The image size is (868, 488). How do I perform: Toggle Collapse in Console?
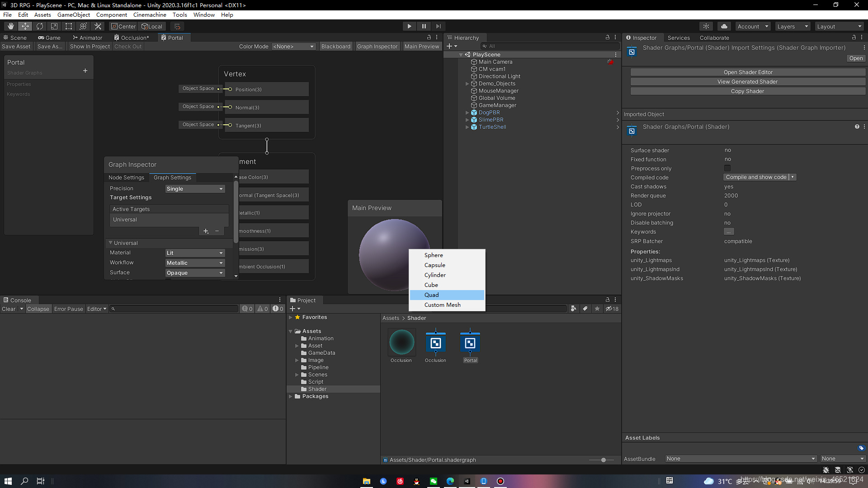[38, 309]
